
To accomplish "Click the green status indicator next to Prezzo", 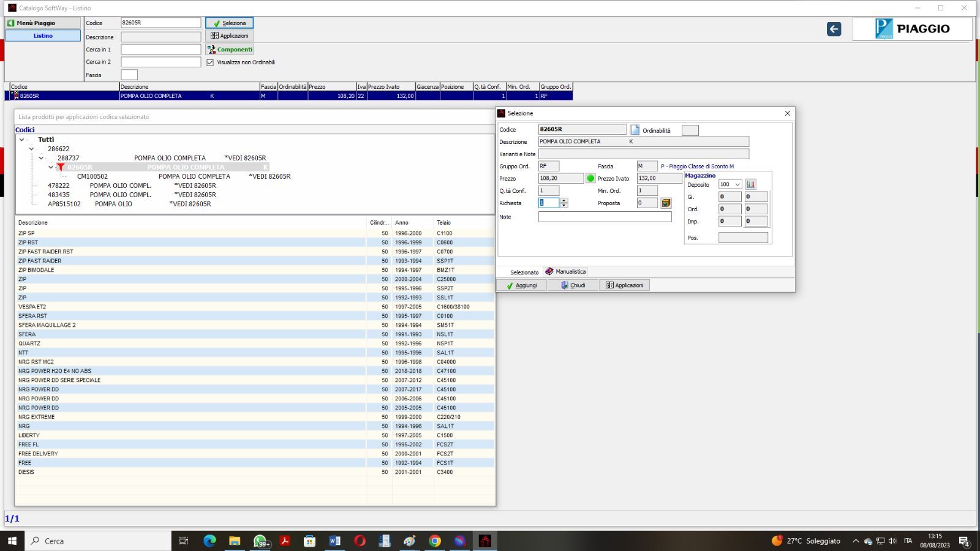I will coord(590,178).
